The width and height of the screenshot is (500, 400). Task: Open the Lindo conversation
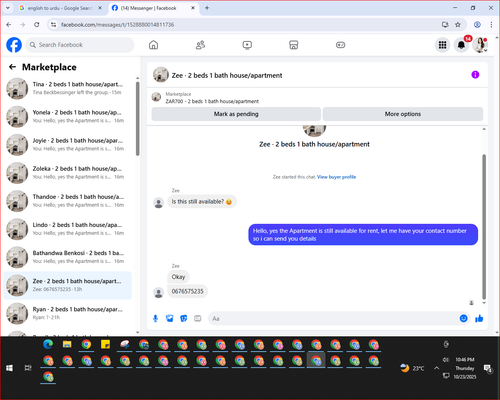[x=68, y=229]
